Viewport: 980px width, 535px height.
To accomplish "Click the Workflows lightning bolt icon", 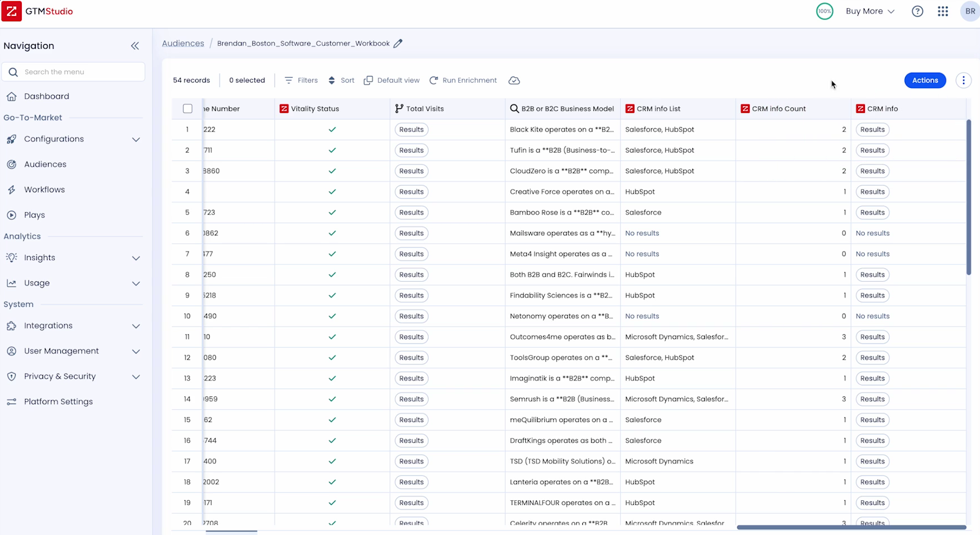I will (11, 190).
